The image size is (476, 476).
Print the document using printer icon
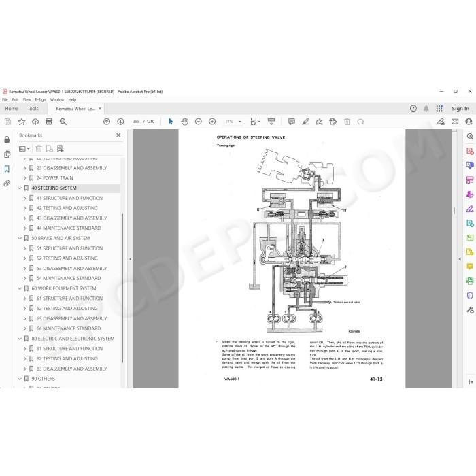click(x=49, y=122)
